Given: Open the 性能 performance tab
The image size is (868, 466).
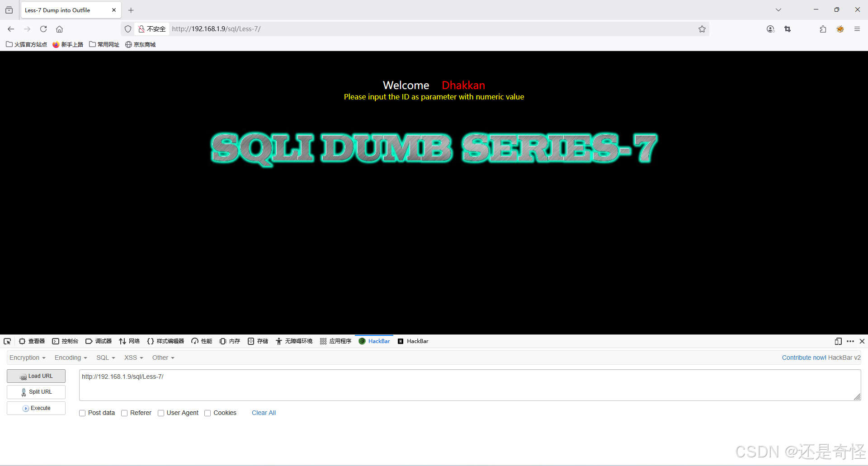Looking at the screenshot, I should [x=202, y=341].
